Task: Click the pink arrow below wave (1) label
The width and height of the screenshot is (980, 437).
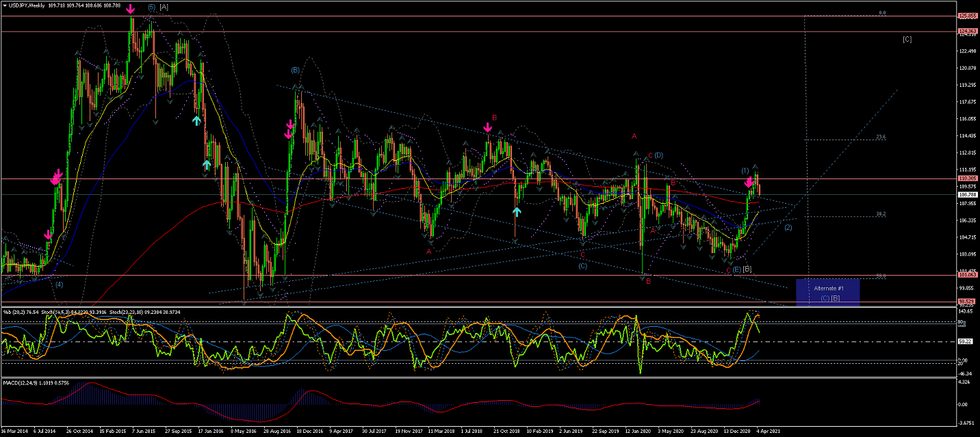Action: (749, 182)
